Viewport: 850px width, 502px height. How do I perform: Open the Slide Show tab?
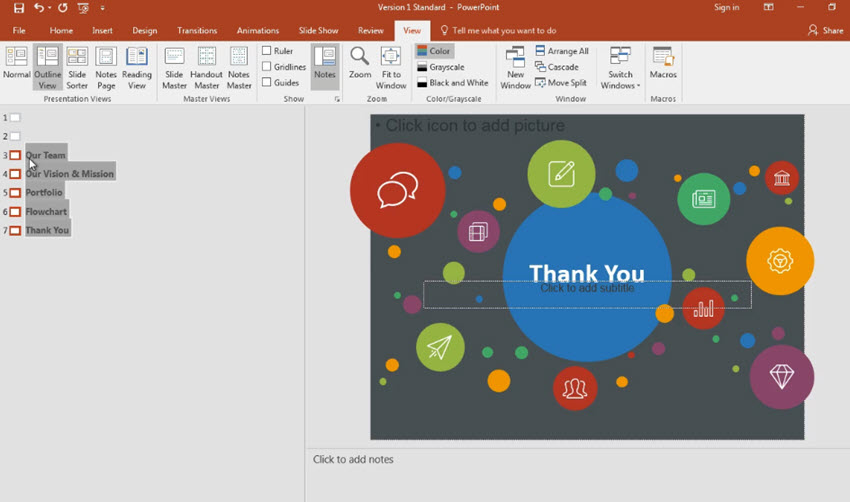click(x=318, y=30)
